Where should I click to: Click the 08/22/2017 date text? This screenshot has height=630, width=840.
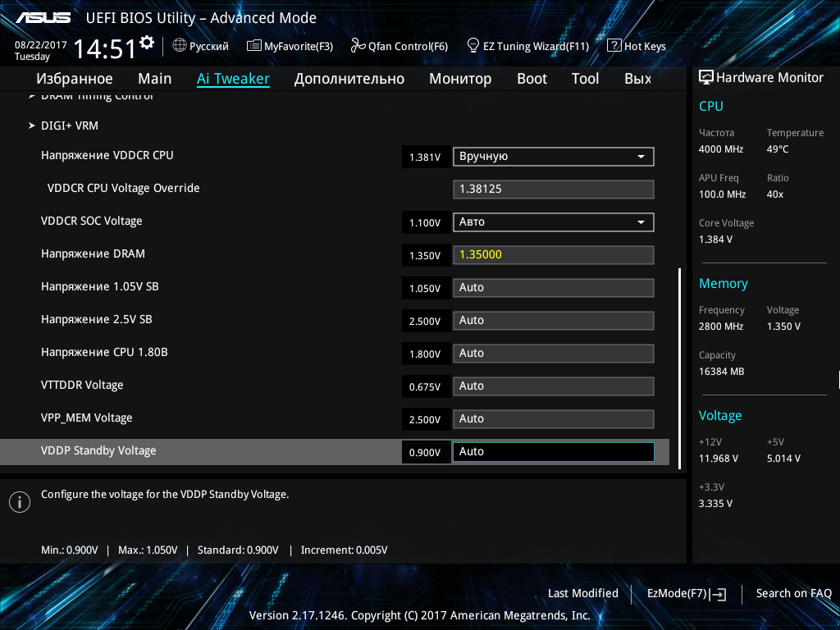[x=41, y=45]
